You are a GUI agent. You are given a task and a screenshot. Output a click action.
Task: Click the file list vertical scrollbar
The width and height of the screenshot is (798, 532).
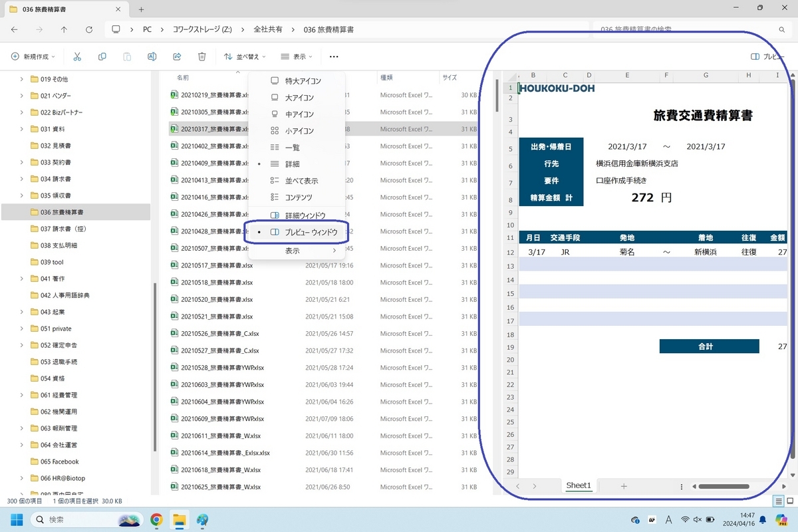[497, 95]
